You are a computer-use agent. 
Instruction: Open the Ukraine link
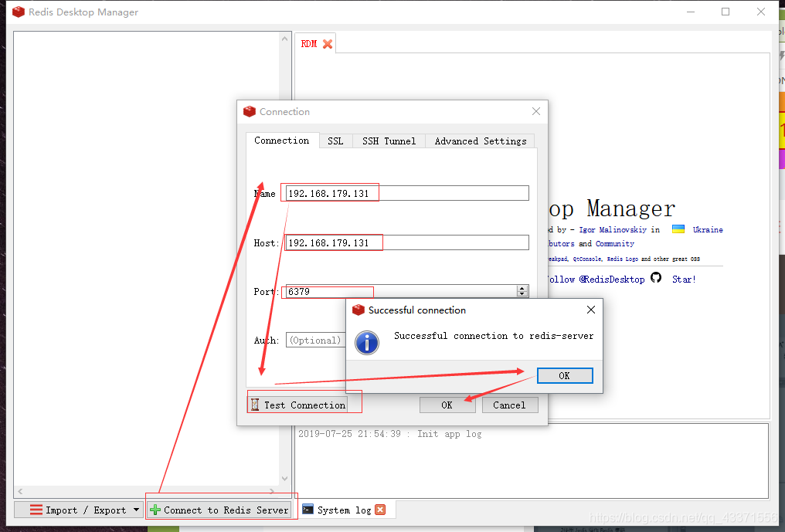(x=708, y=230)
